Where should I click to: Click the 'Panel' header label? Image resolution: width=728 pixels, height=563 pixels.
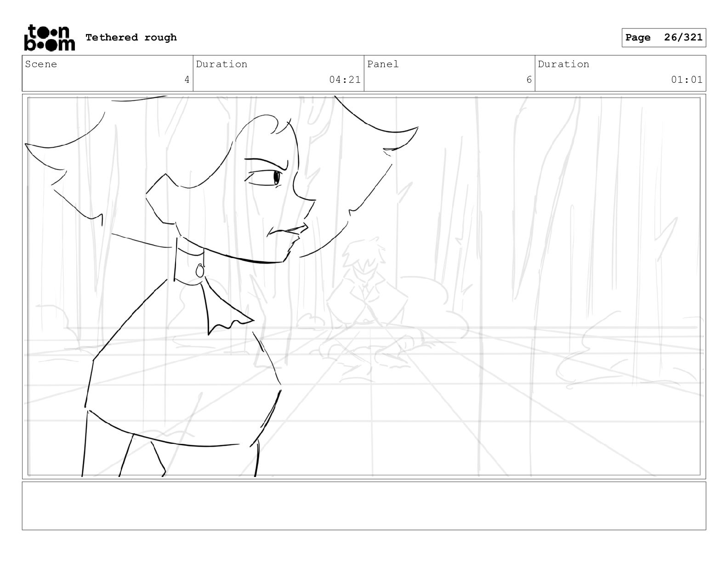(x=383, y=64)
